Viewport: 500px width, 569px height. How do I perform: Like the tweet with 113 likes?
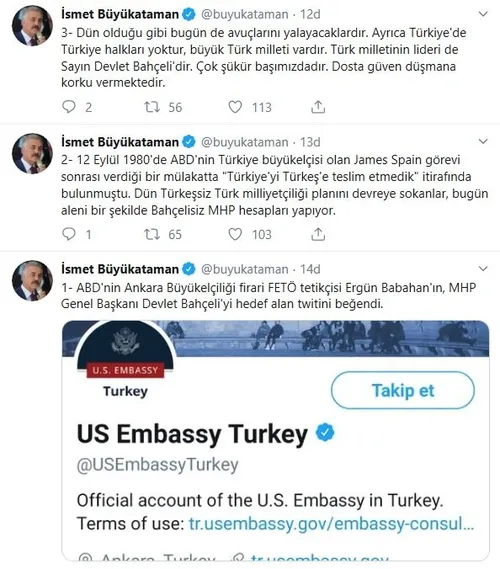(x=235, y=107)
